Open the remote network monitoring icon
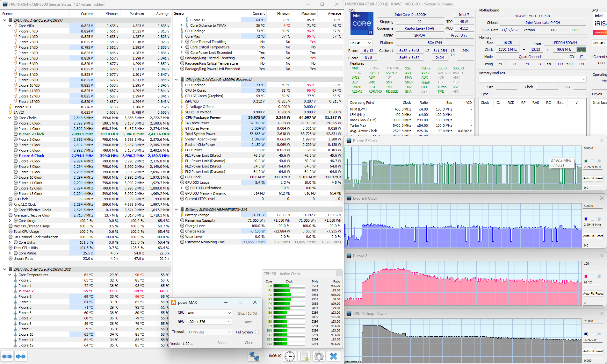This screenshot has width=607, height=364. pos(254,356)
